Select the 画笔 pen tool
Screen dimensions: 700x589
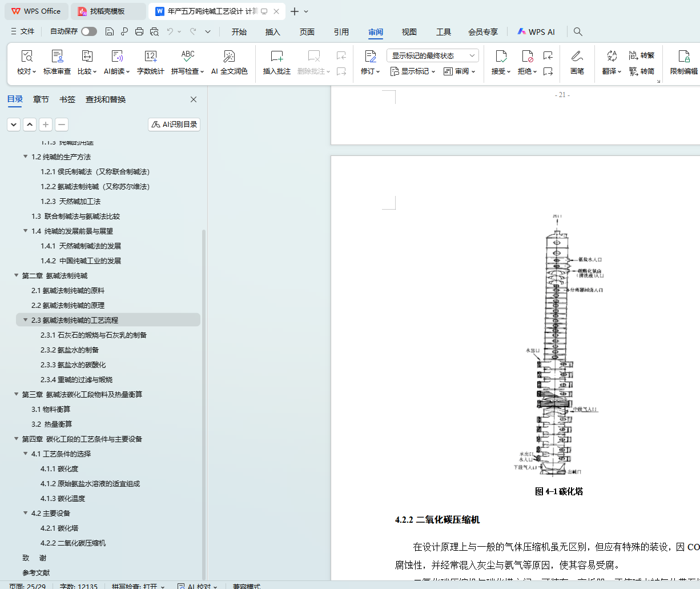[x=577, y=57]
